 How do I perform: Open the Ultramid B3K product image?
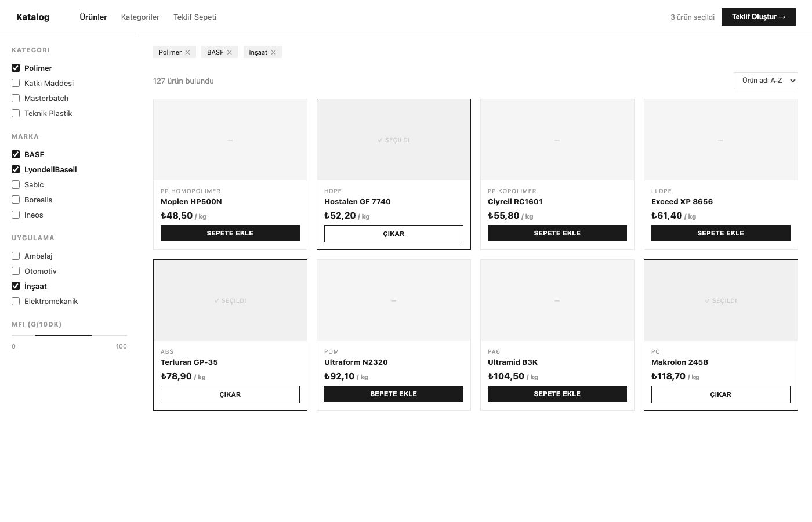pos(557,300)
